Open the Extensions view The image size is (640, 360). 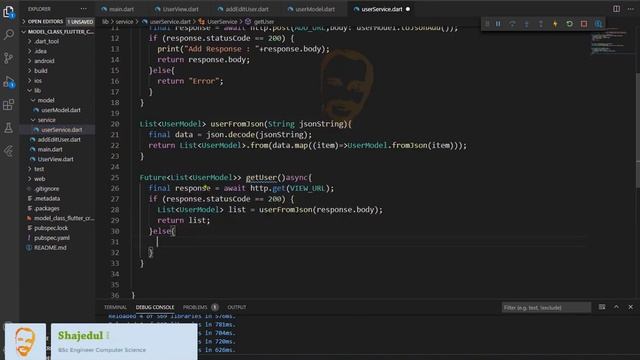point(9,104)
